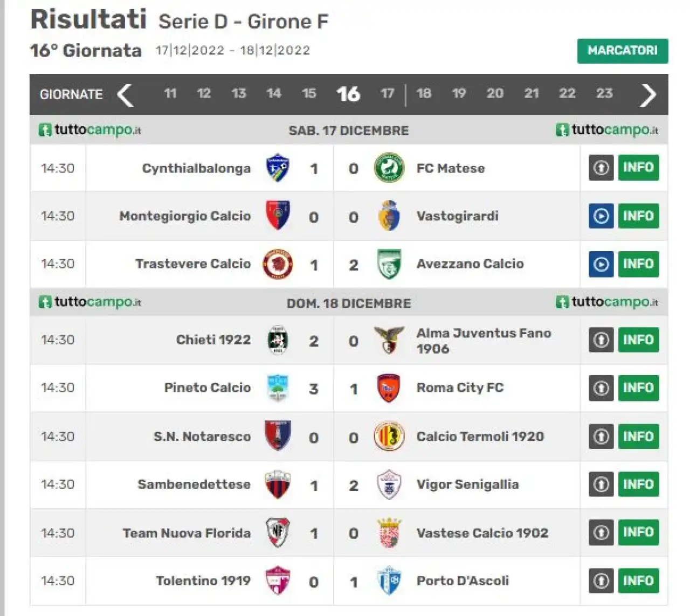The image size is (690, 616).
Task: Open the video play icon for Montegiorgio–Vastogirardi
Action: [601, 216]
